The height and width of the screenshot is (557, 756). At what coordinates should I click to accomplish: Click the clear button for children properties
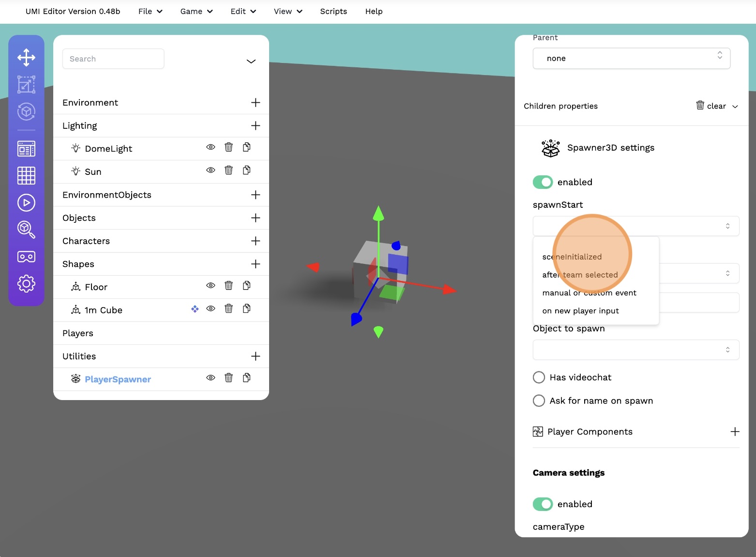[x=711, y=106]
